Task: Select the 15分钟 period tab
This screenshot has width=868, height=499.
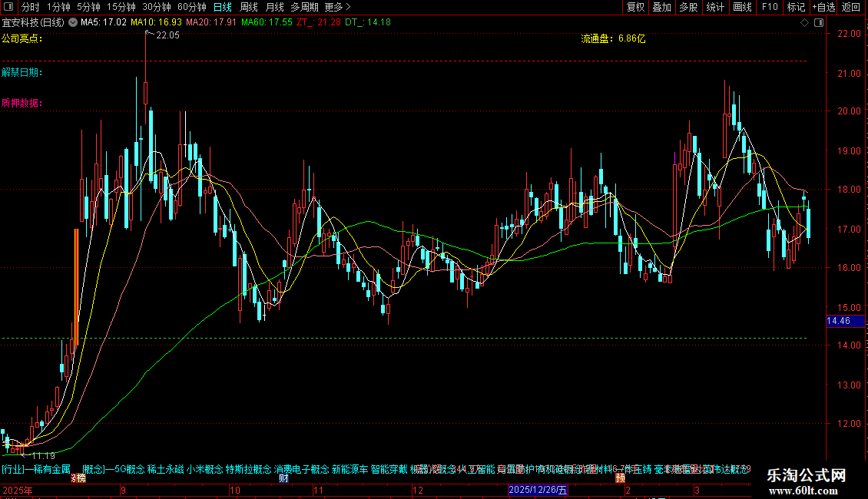Action: tap(121, 7)
